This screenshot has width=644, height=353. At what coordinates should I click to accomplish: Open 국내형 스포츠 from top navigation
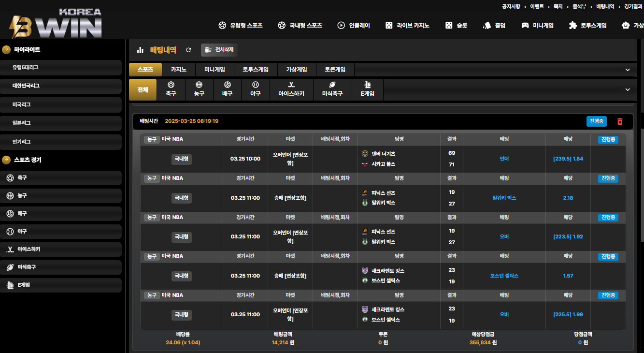point(300,26)
